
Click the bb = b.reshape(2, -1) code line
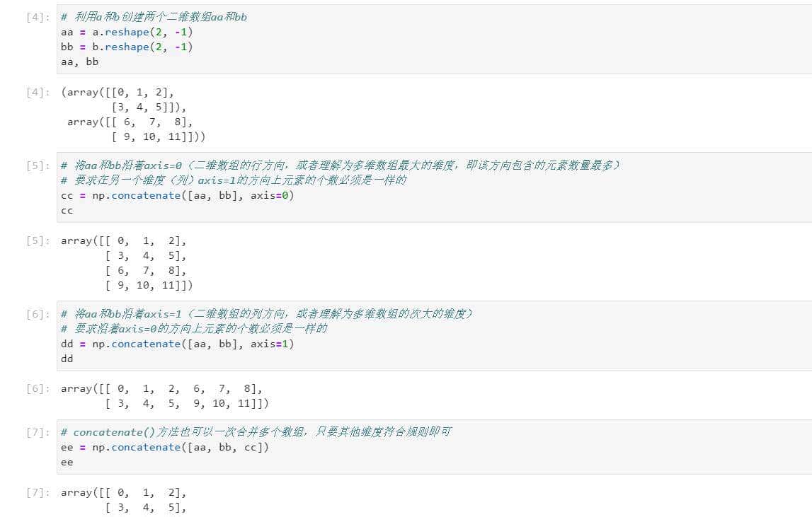126,47
